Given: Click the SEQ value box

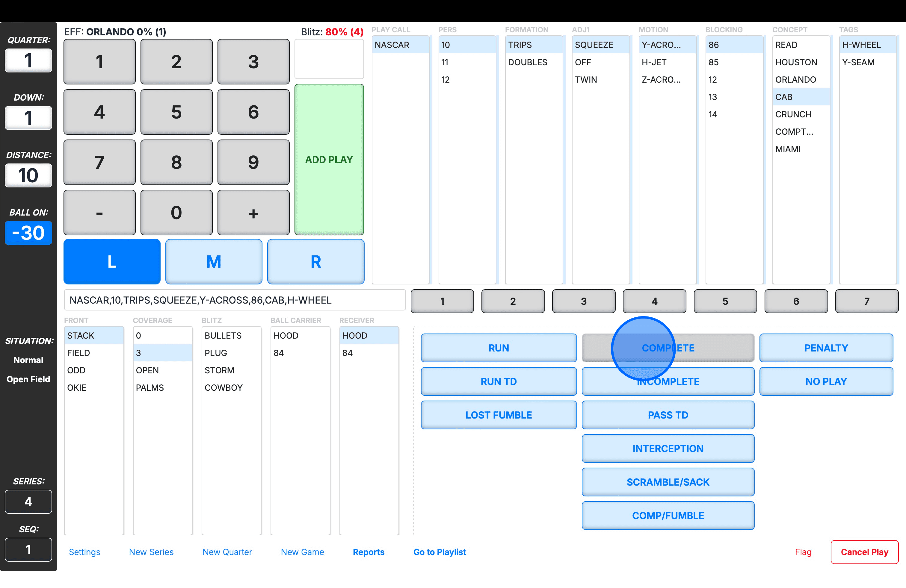Looking at the screenshot, I should pos(28,550).
